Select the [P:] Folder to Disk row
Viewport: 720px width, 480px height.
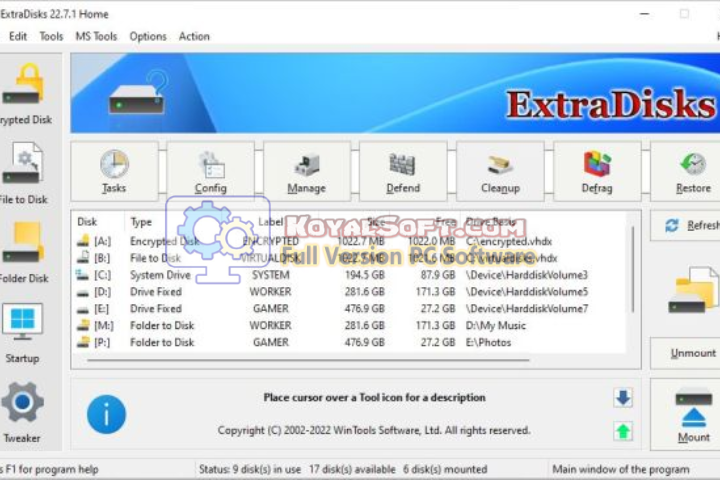pos(349,343)
